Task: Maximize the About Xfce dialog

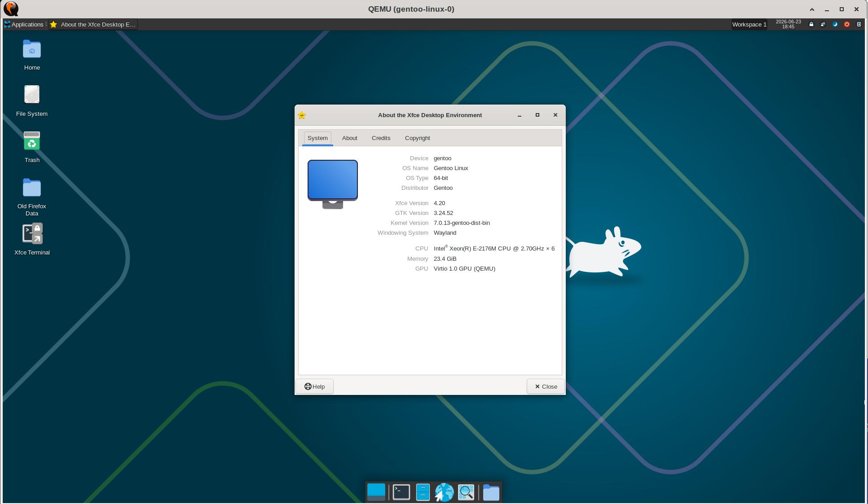Action: [538, 115]
